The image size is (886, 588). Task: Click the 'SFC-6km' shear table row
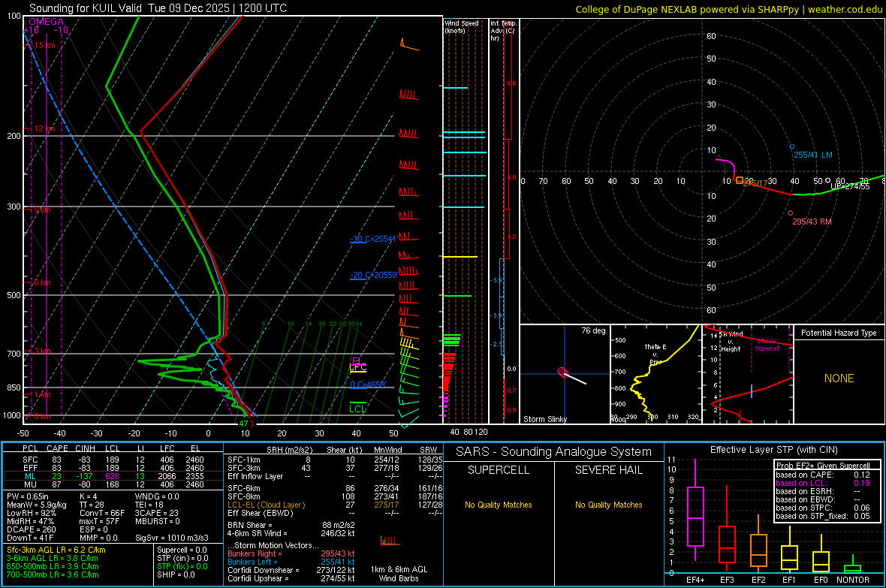coord(335,488)
